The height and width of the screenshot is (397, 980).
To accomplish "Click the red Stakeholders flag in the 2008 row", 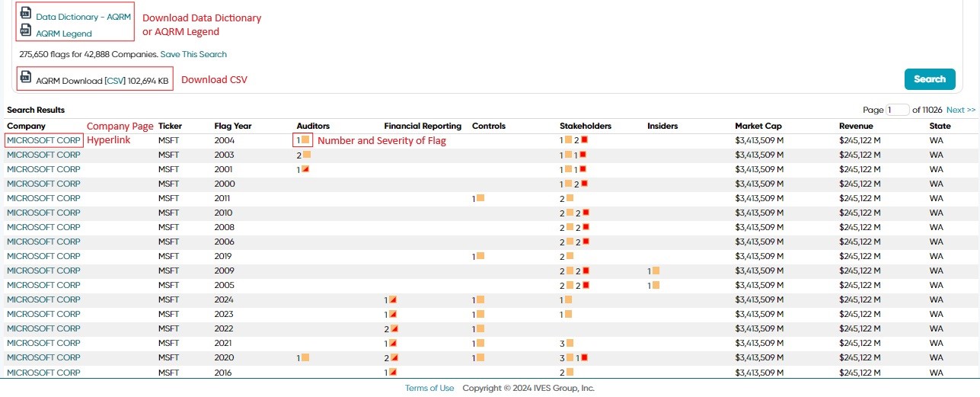I will click(586, 227).
